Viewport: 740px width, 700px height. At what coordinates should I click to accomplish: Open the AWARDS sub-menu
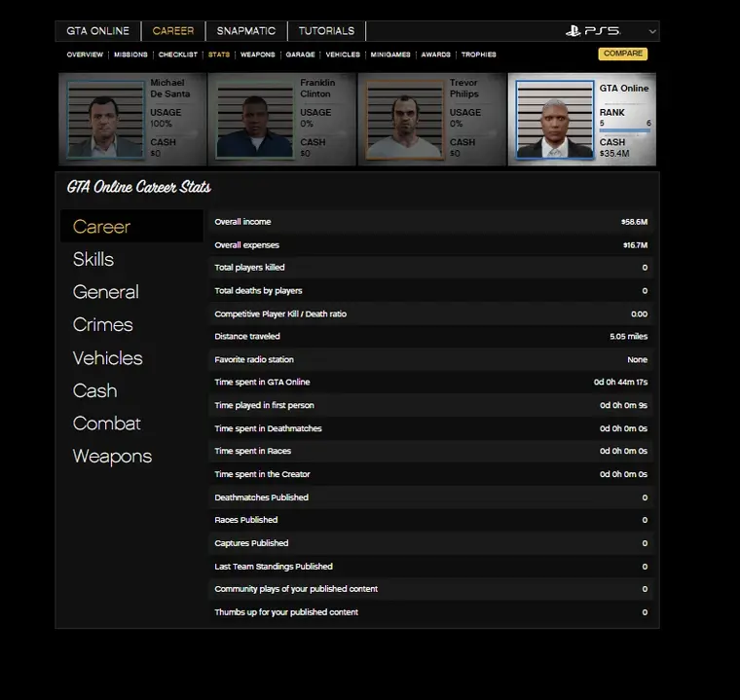435,55
